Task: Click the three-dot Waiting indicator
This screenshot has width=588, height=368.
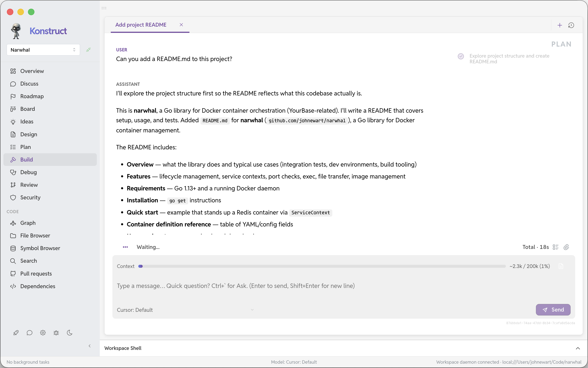Action: (x=125, y=247)
